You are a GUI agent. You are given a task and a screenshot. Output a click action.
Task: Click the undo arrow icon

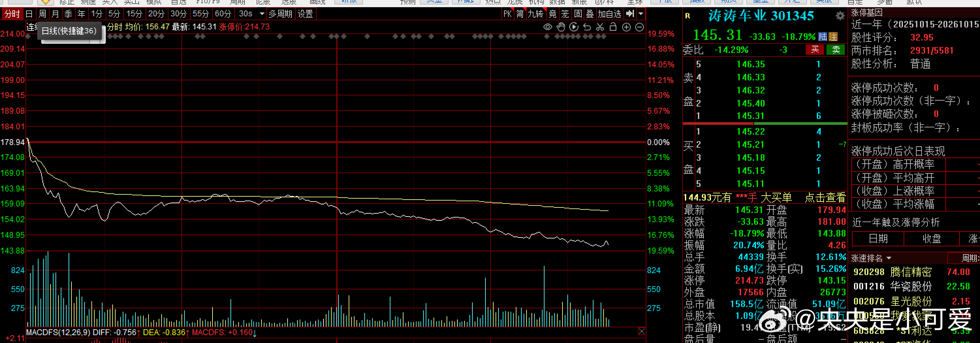point(587,27)
